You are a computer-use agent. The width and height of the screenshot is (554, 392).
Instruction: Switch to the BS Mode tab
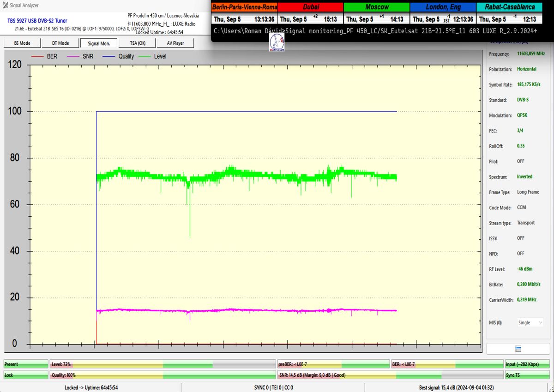(x=22, y=43)
